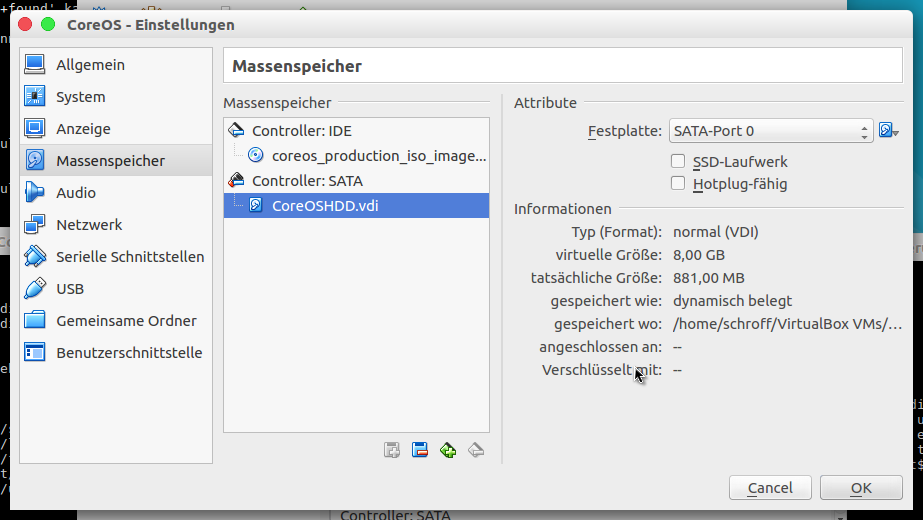Viewport: 923px width, 520px height.
Task: Select the CoreOSHDD.vdi hard disk entry
Action: 356,206
